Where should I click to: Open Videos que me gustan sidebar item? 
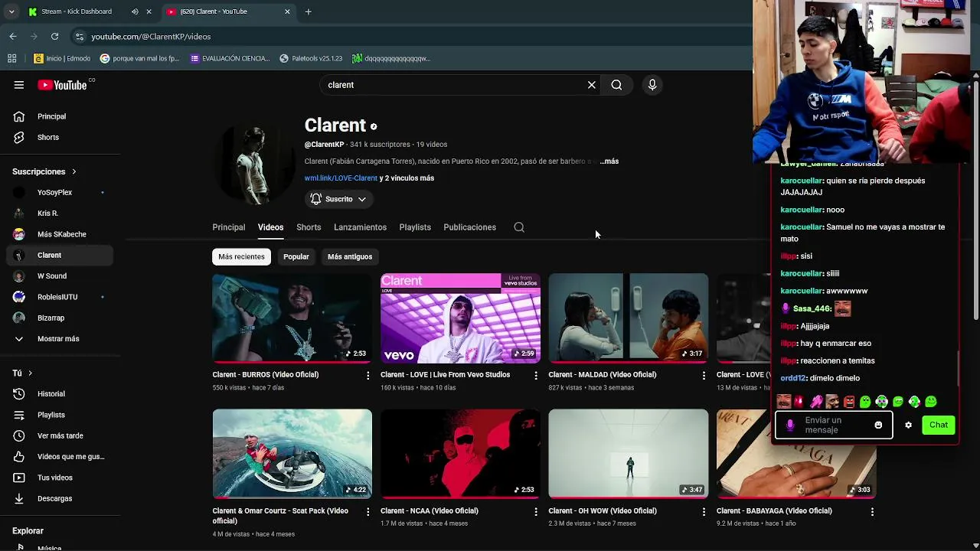point(60,457)
